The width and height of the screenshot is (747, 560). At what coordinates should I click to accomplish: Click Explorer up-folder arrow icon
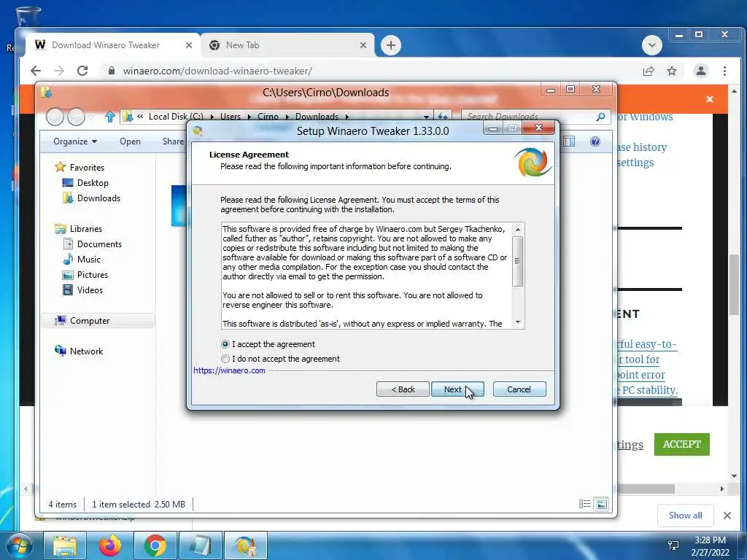tap(110, 117)
